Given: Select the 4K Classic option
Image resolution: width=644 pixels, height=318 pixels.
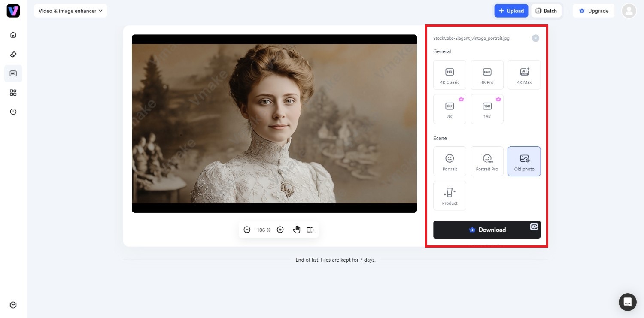Looking at the screenshot, I should coord(450,75).
